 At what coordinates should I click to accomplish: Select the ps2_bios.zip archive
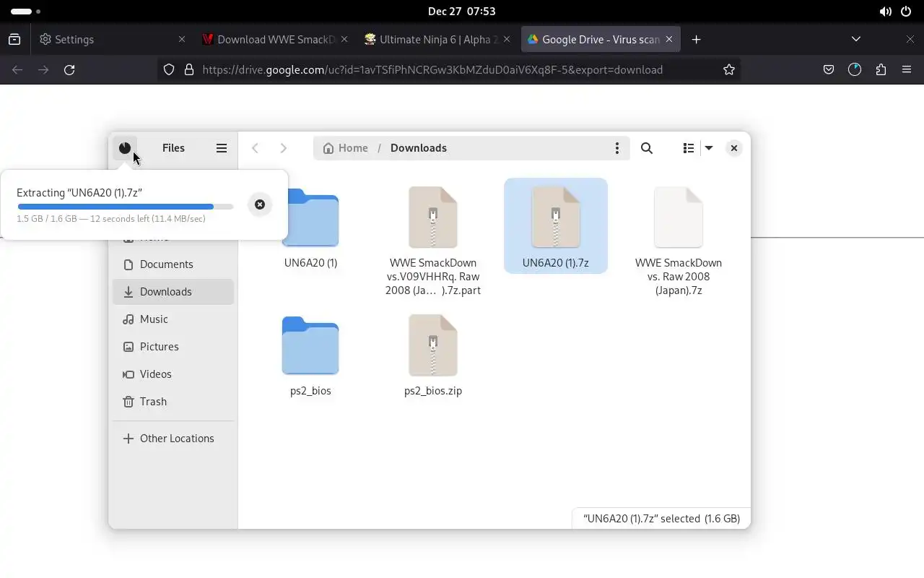pos(433,355)
